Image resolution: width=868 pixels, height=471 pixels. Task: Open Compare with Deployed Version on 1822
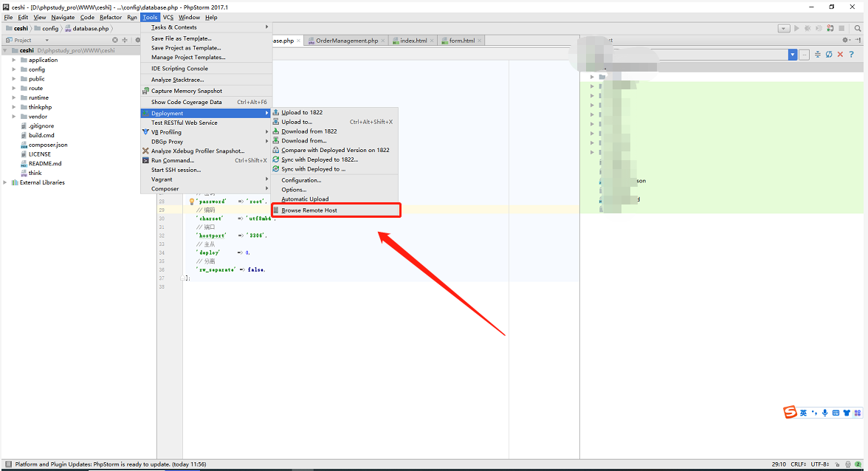click(335, 150)
